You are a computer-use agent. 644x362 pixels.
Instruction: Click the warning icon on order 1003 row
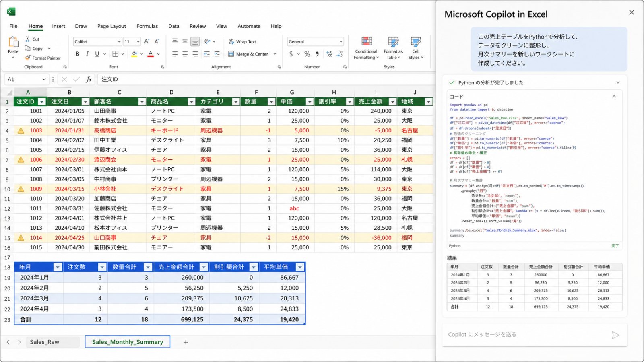[x=21, y=130]
